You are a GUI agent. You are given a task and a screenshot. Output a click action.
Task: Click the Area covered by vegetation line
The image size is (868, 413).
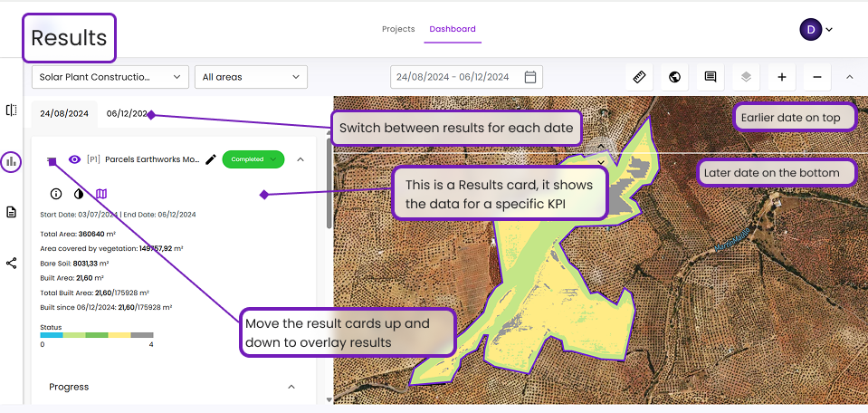coord(112,248)
